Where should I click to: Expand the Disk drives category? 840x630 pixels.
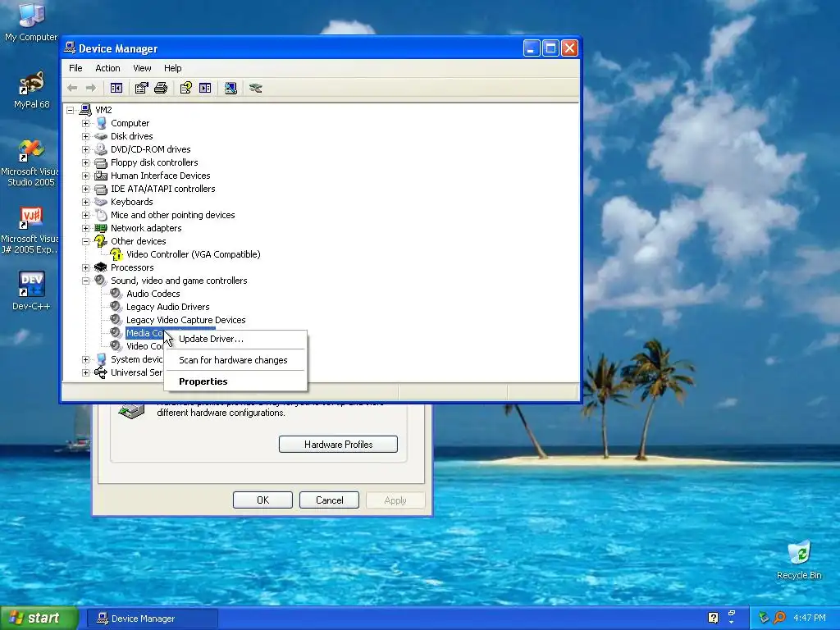coord(85,137)
